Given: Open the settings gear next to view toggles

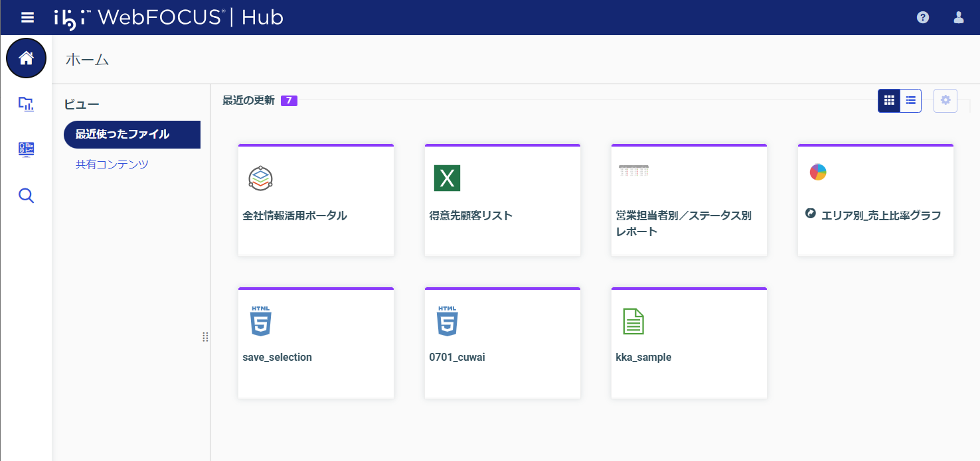Looking at the screenshot, I should coord(945,100).
